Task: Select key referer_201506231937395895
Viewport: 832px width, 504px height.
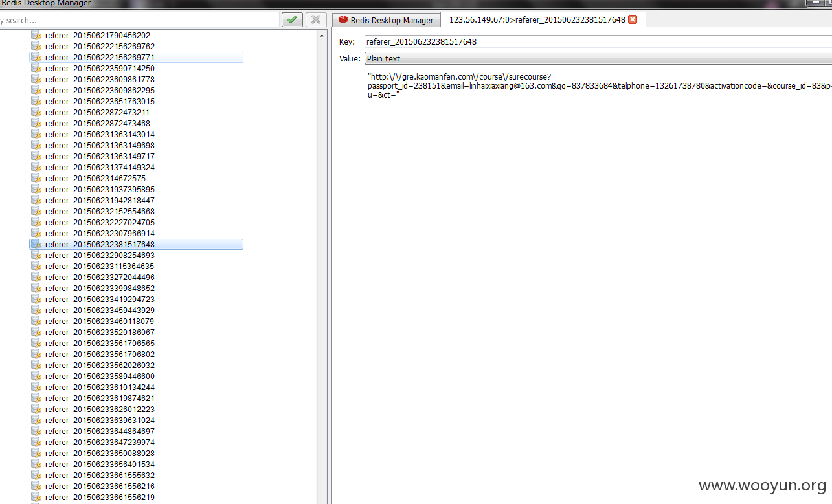Action: point(100,190)
